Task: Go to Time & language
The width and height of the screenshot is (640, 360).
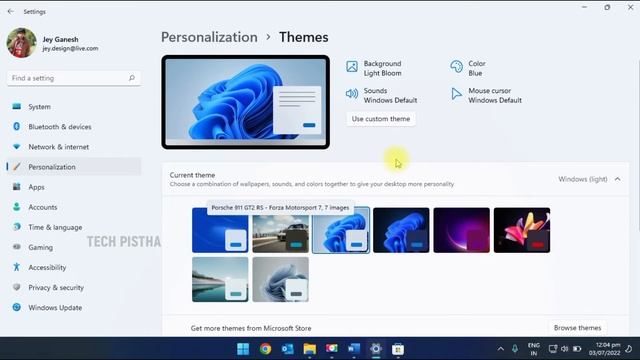Action: [x=74, y=227]
